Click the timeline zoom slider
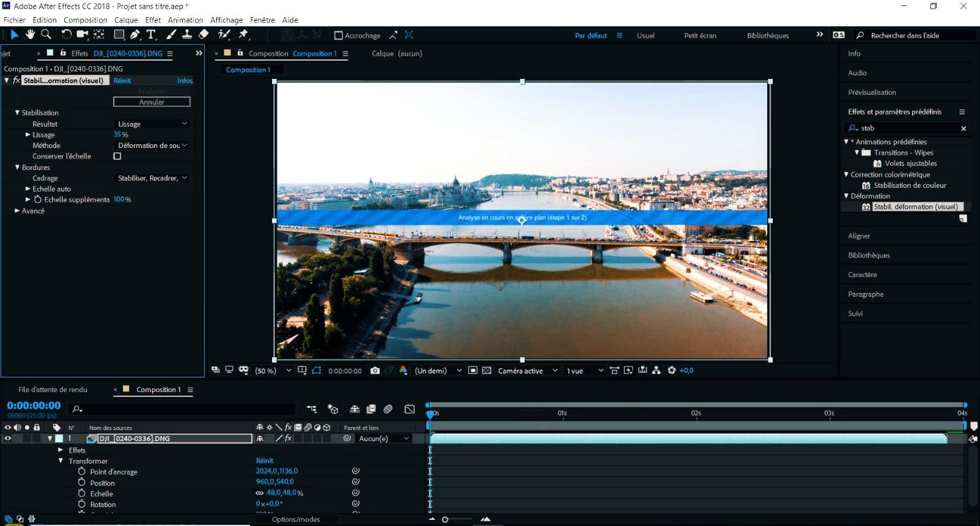Screen dimensions: 980x526 (x=445, y=519)
